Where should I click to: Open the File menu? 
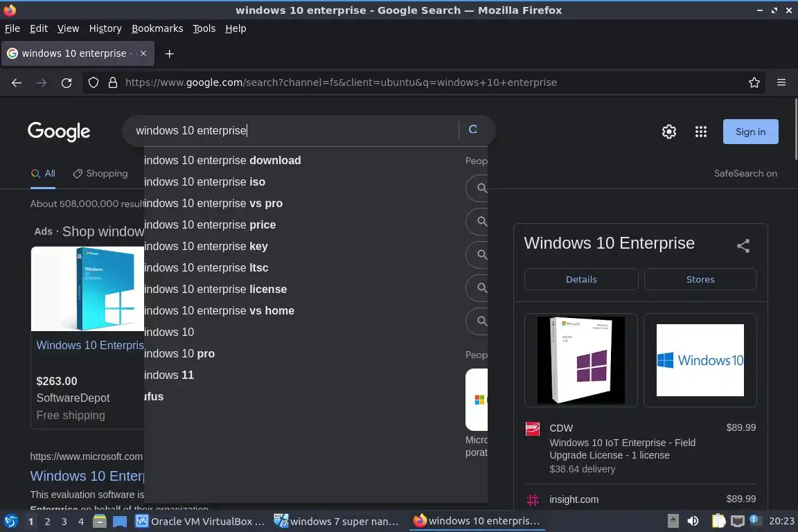click(x=12, y=28)
